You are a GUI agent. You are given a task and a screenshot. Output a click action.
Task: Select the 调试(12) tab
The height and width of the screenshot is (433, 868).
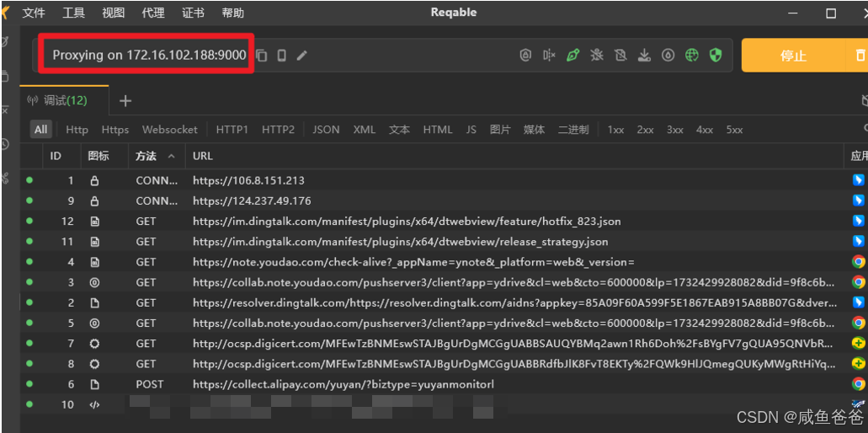pos(64,101)
